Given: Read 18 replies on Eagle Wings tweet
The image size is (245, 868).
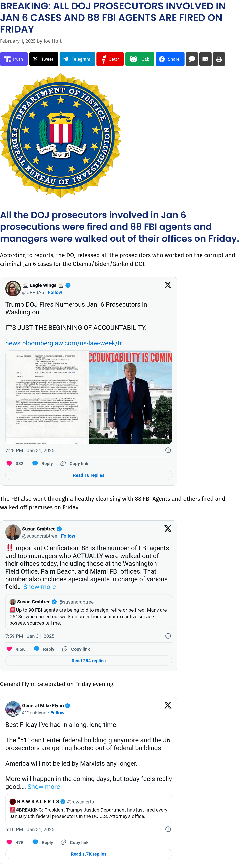Looking at the screenshot, I should [x=89, y=475].
